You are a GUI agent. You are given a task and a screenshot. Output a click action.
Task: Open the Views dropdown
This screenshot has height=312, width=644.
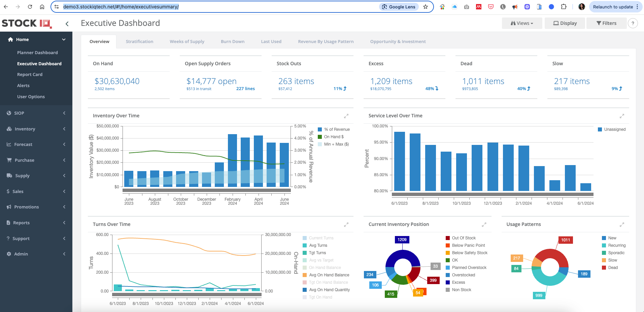tap(522, 23)
